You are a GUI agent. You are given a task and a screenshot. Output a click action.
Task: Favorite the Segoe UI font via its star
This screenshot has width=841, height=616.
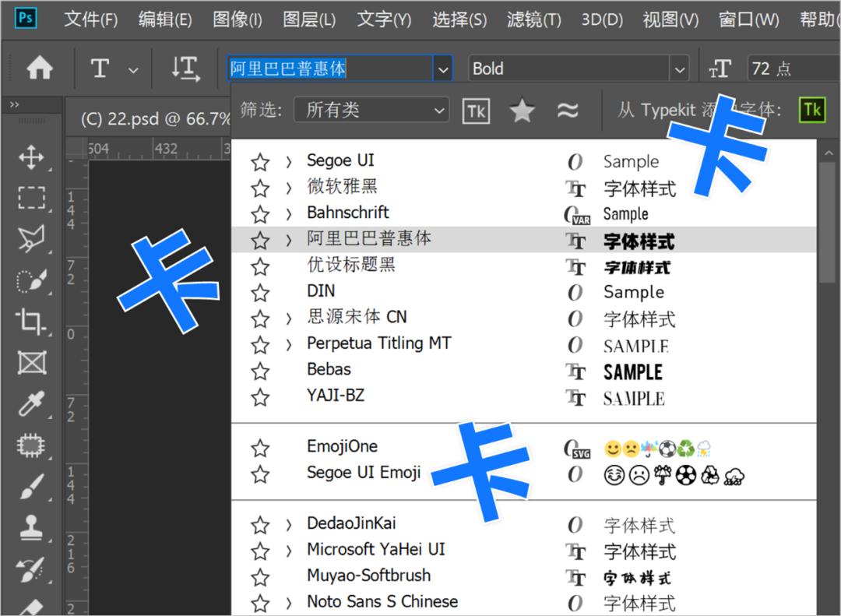[x=260, y=160]
